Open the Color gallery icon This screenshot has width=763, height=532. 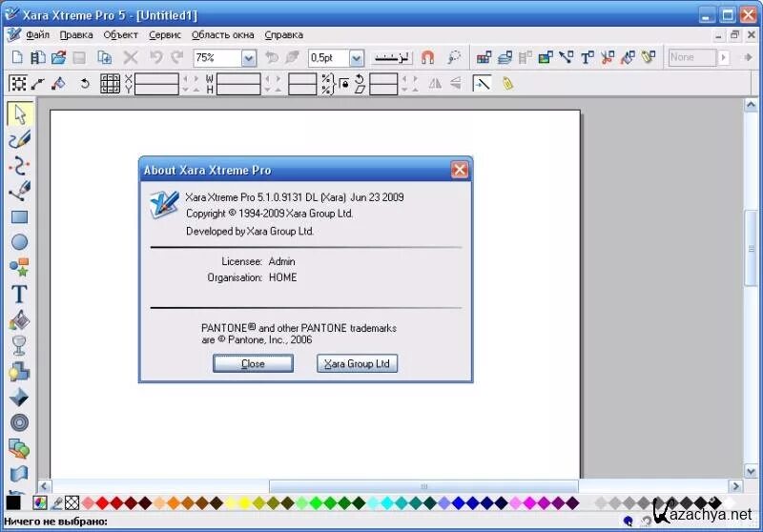click(x=484, y=57)
